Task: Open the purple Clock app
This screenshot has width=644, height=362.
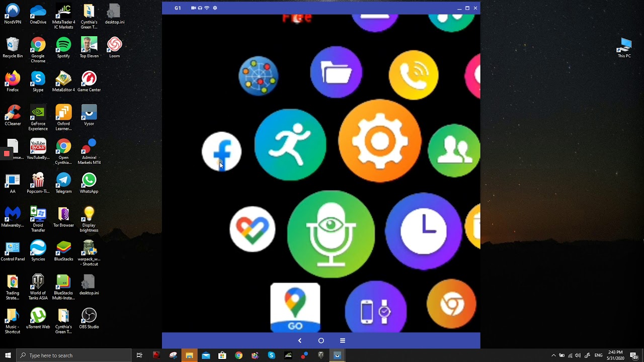Action: coord(423,231)
